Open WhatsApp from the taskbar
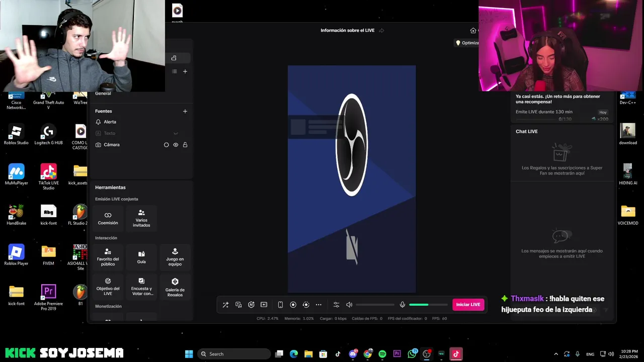This screenshot has width=644, height=362. (412, 354)
